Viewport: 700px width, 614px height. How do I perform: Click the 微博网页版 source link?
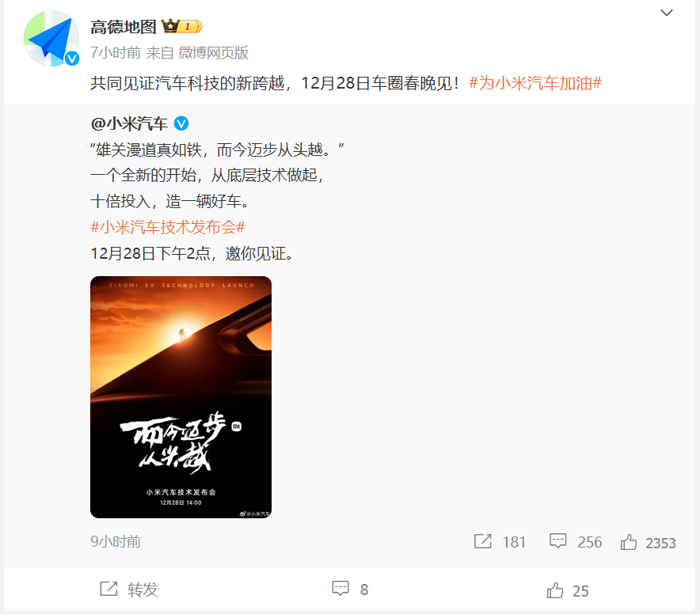(x=213, y=53)
